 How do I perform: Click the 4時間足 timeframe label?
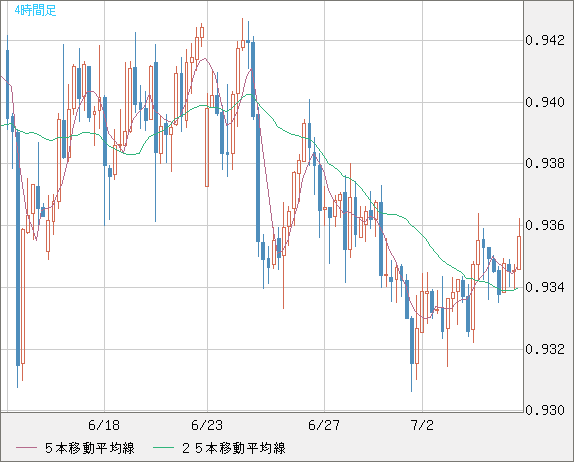click(x=36, y=11)
